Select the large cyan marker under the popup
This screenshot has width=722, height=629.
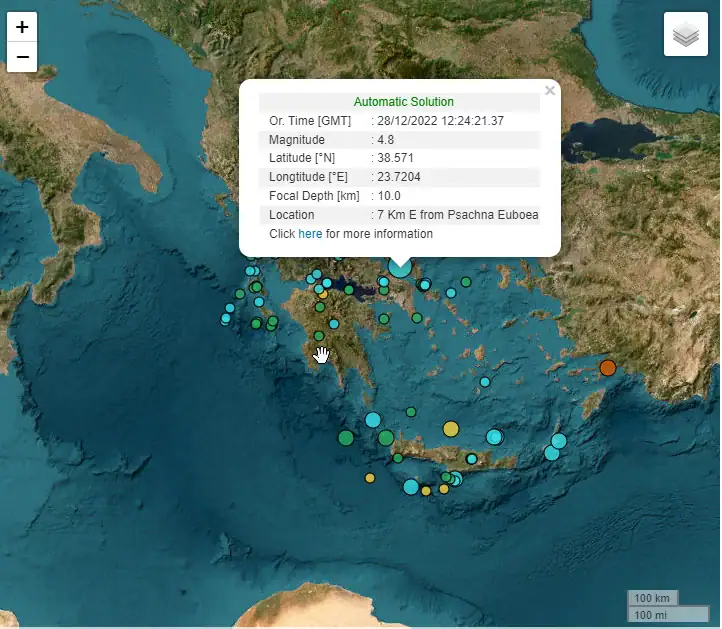pos(400,266)
